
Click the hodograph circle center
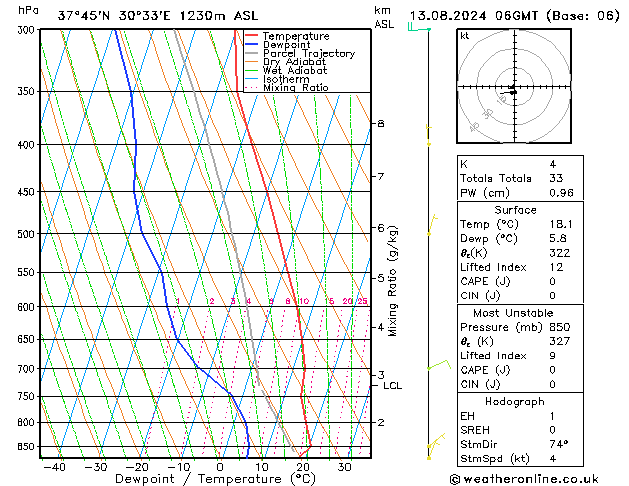[513, 91]
